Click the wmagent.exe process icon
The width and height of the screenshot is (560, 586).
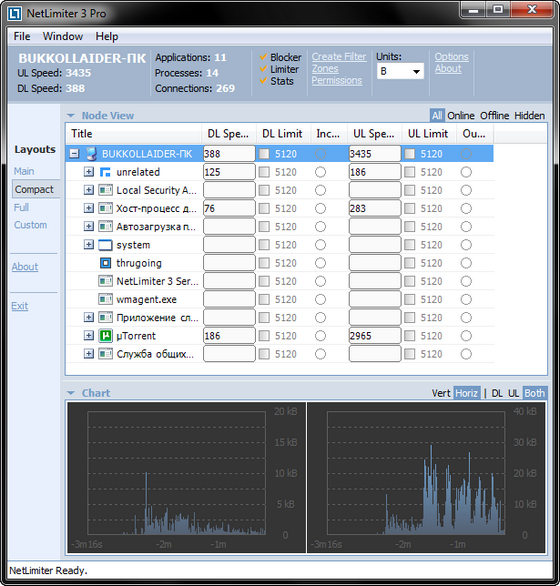[105, 299]
